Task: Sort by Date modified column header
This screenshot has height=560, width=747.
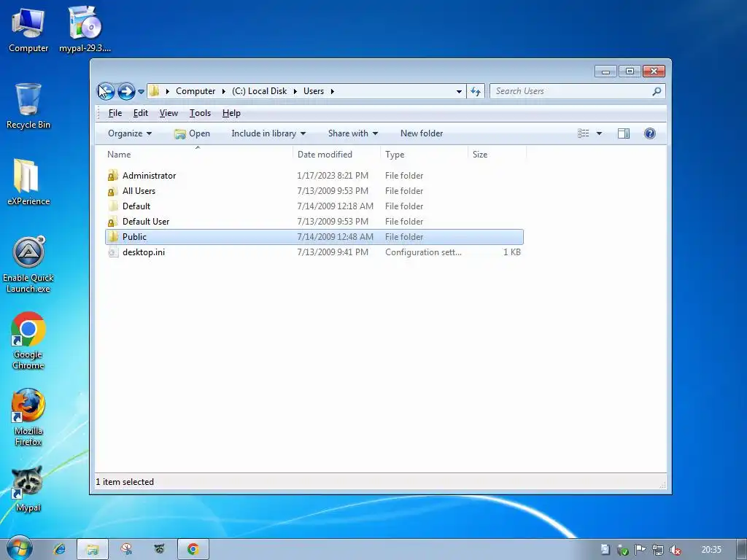Action: [336, 155]
